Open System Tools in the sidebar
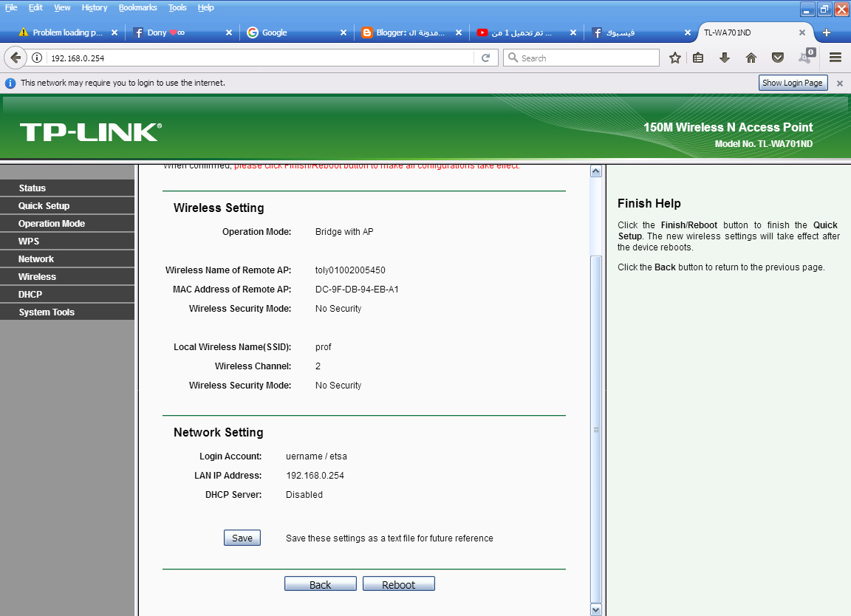The height and width of the screenshot is (616, 851). [66, 312]
